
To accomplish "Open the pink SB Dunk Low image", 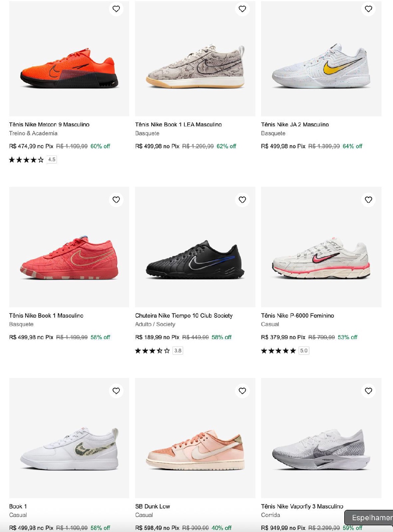I will click(x=195, y=450).
